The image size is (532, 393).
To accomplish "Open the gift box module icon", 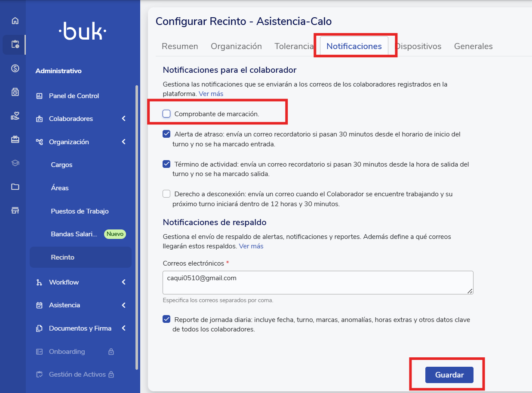I will (15, 139).
